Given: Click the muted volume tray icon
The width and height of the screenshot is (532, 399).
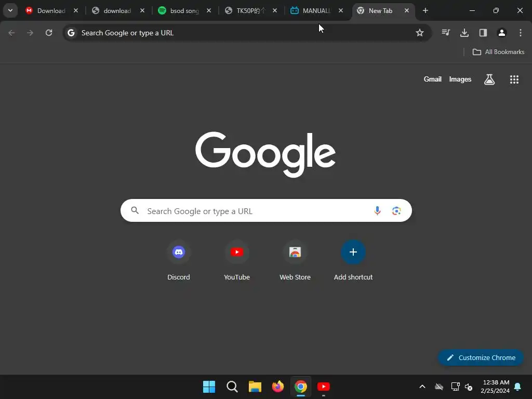Looking at the screenshot, I should (469, 387).
